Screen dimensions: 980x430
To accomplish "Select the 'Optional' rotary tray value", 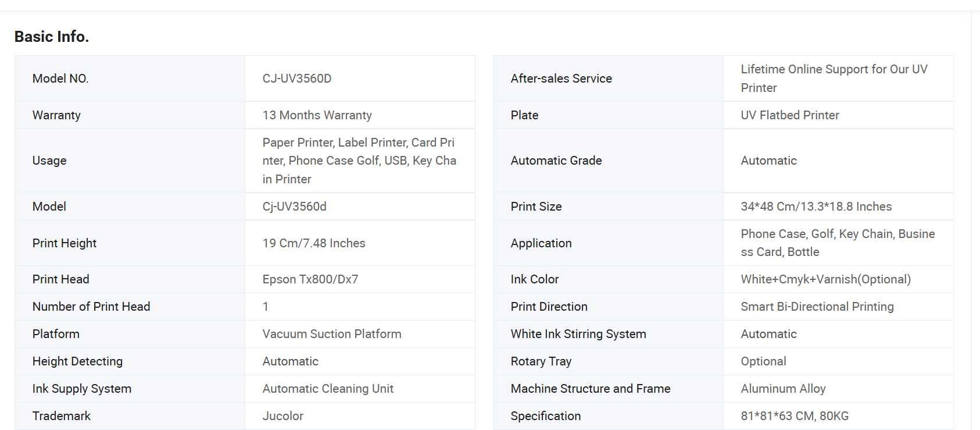I will 764,361.
